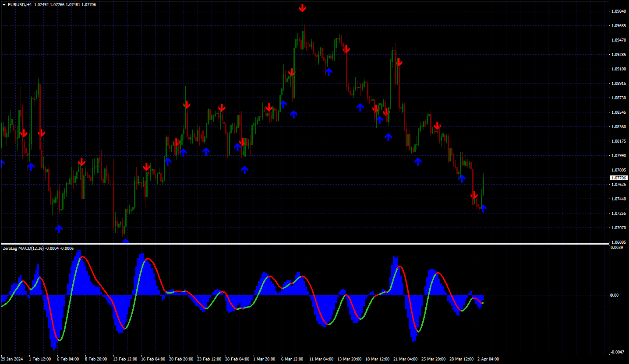Select the 2 Apr 04:00 time label
This screenshot has width=629, height=364.
pos(488,359)
